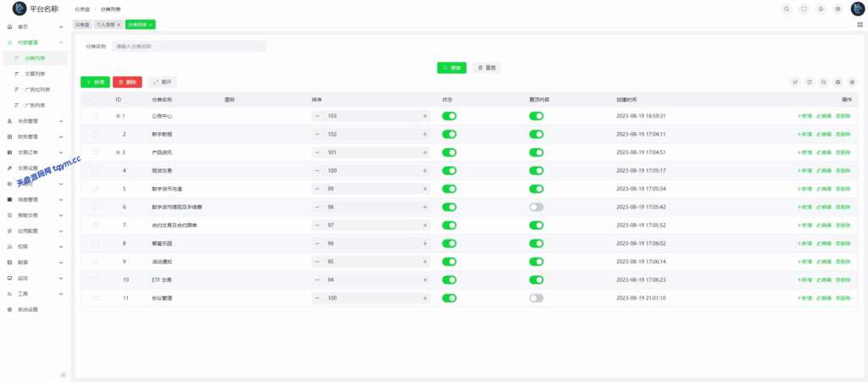The width and height of the screenshot is (868, 382).
Task: Refresh the table with the reload icon
Action: coord(810,82)
